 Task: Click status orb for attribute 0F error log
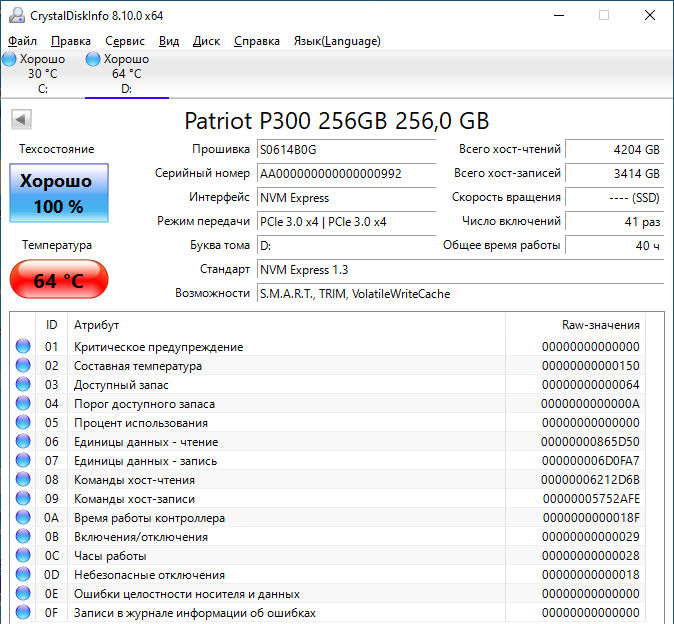pos(23,613)
